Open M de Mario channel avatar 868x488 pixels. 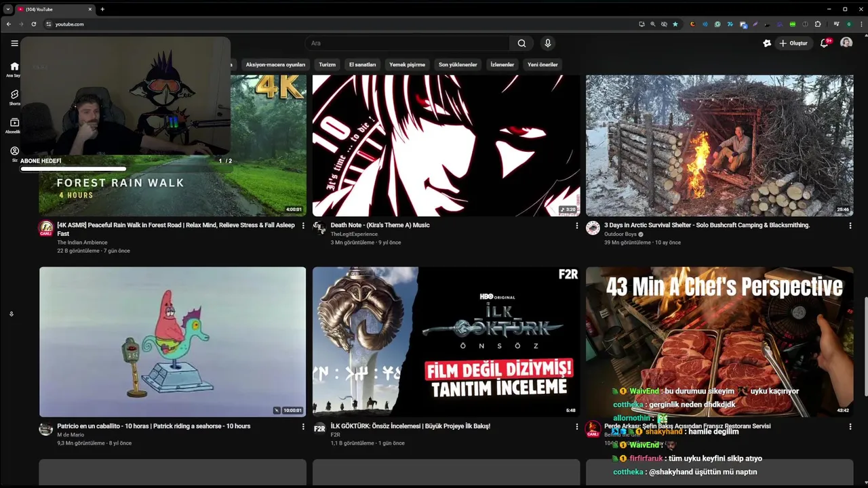coord(46,428)
